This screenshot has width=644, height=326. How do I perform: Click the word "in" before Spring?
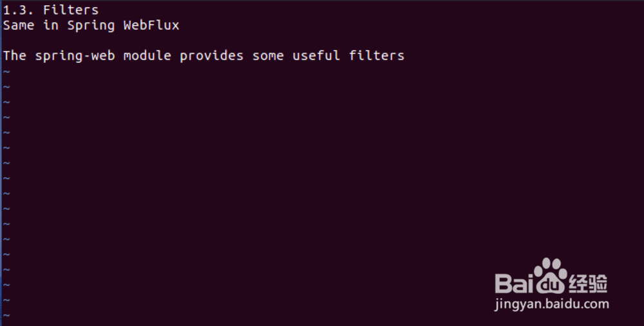pos(51,26)
